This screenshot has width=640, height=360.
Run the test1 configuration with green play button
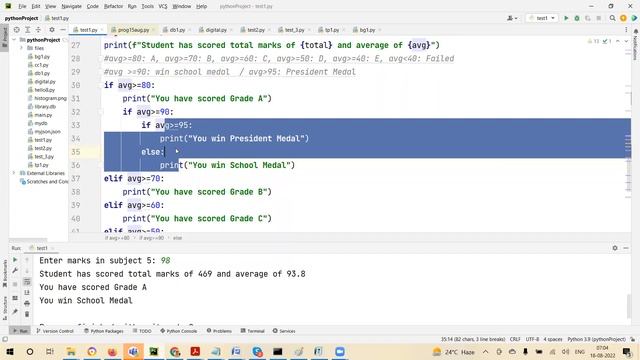pos(566,18)
